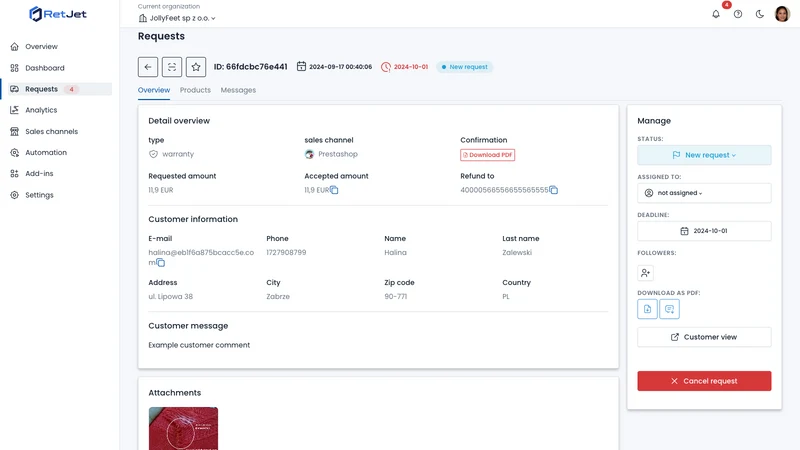Open Analytics in the sidebar
This screenshot has width=800, height=450.
41,110
